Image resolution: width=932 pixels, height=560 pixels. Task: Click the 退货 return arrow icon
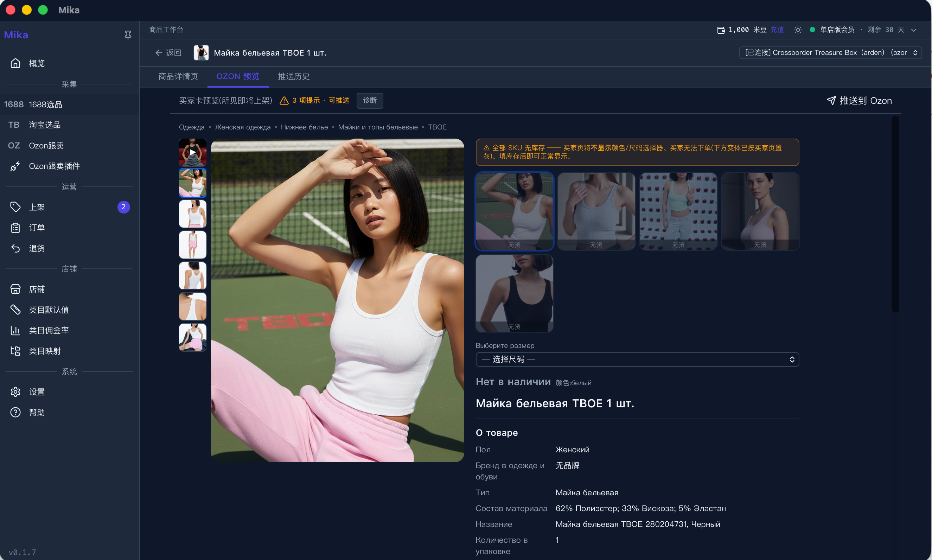tap(15, 248)
